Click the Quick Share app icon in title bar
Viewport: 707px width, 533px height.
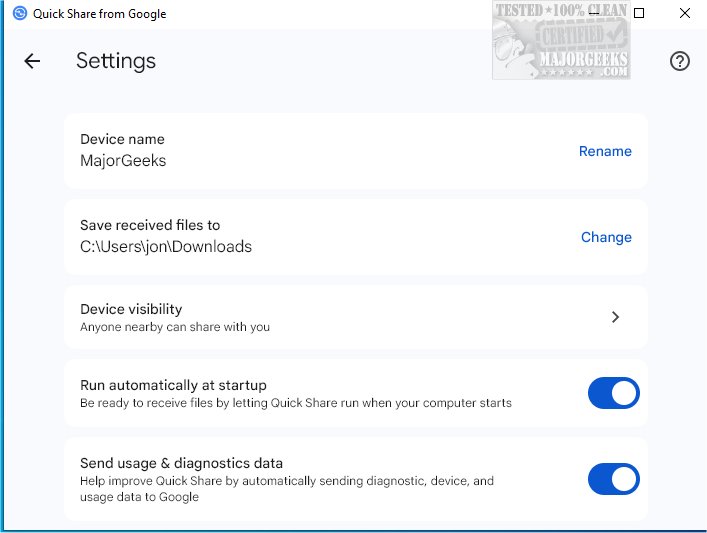coord(19,14)
